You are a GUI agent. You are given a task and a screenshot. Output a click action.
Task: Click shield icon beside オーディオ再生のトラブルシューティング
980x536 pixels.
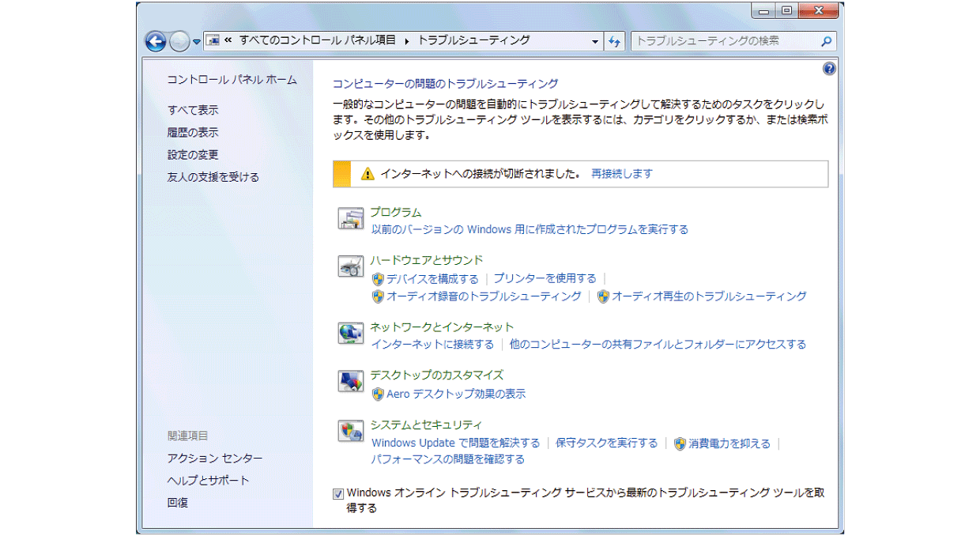coord(603,296)
